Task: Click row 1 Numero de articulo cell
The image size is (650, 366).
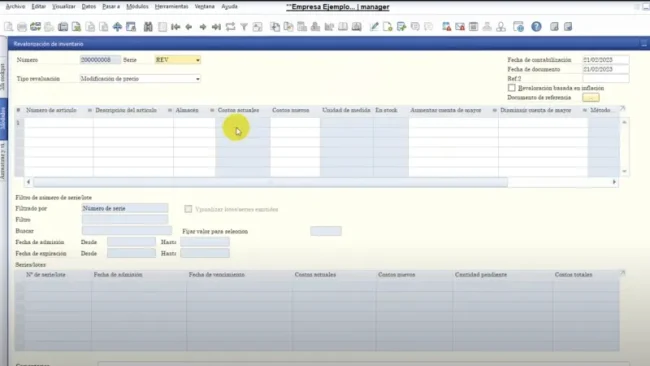Action: pyautogui.click(x=58, y=123)
